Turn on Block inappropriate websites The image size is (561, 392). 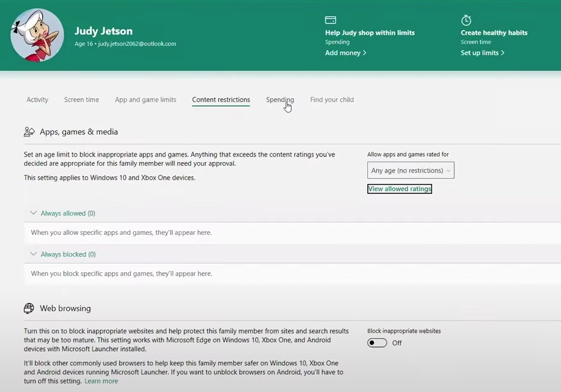coord(376,343)
